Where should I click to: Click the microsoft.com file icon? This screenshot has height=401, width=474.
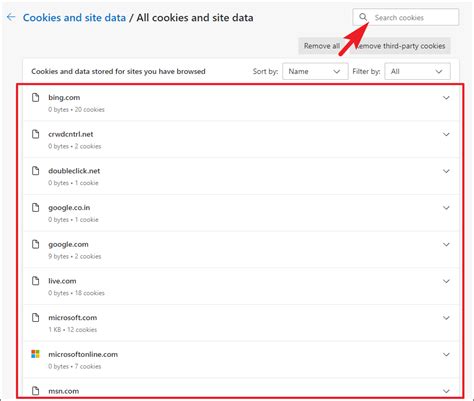35,317
